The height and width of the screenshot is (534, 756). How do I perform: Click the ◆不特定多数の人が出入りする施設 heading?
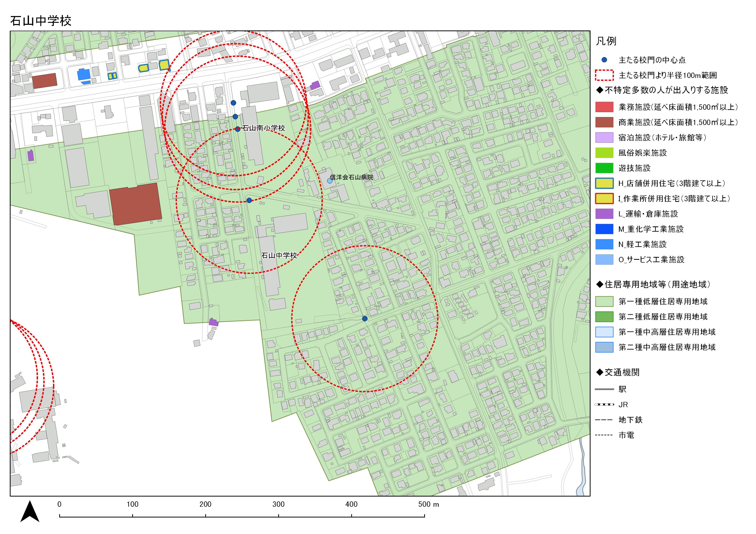coord(662,90)
